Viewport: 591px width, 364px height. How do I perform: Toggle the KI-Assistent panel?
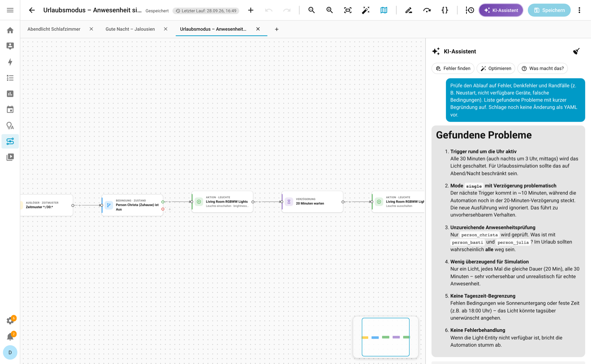pyautogui.click(x=501, y=10)
